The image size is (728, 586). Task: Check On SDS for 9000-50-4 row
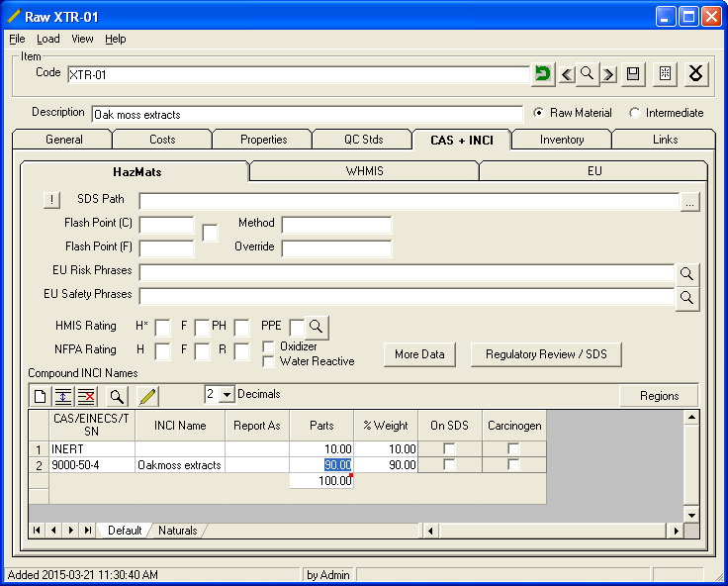click(449, 464)
